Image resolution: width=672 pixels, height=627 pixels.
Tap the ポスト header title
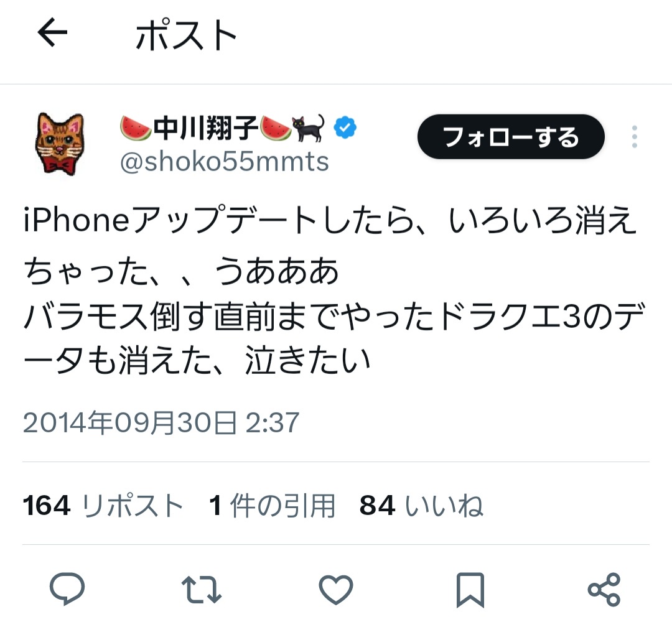click(187, 34)
